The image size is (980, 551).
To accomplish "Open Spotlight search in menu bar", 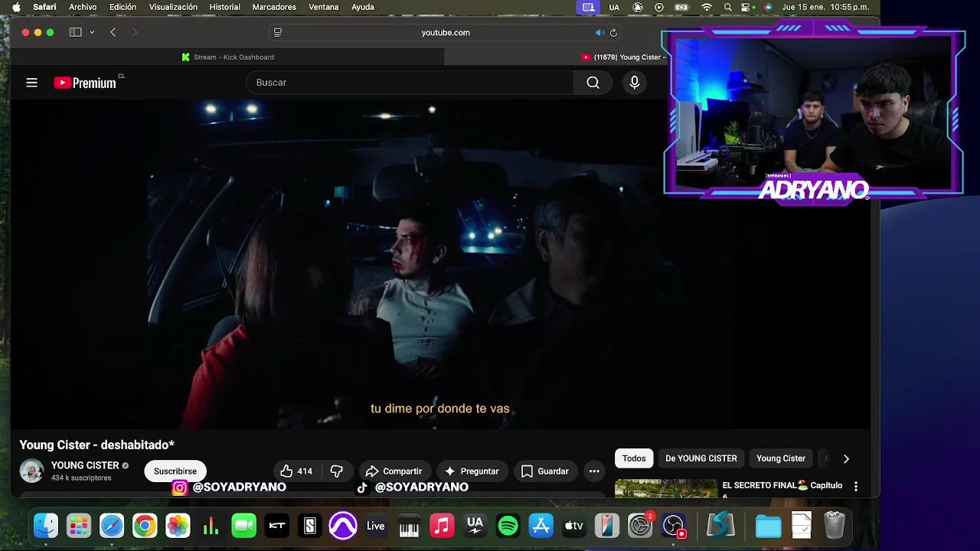I will (727, 7).
